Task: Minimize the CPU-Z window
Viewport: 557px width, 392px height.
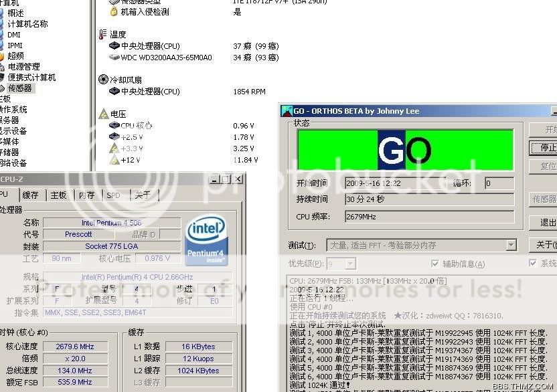Action: (x=214, y=179)
